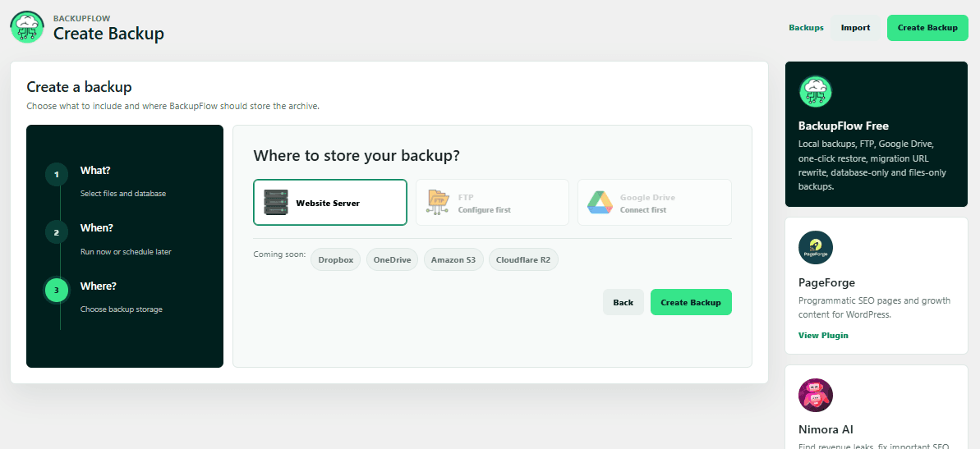The height and width of the screenshot is (449, 980).
Task: Go to the Where? wizard step
Action: (x=98, y=286)
